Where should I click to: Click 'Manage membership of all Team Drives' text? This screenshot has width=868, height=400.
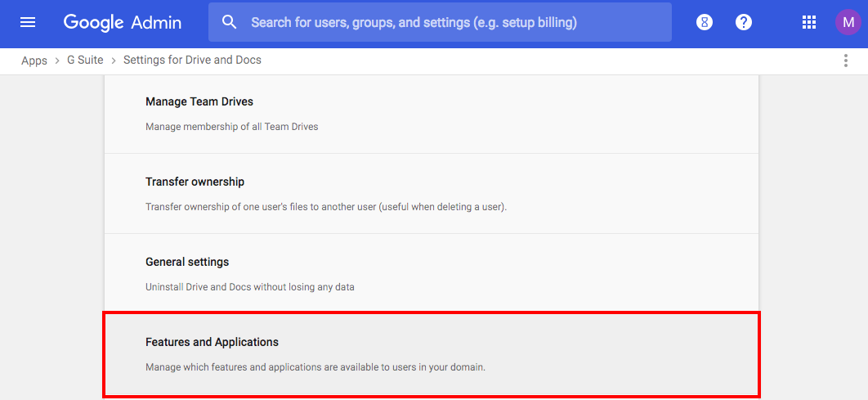232,126
